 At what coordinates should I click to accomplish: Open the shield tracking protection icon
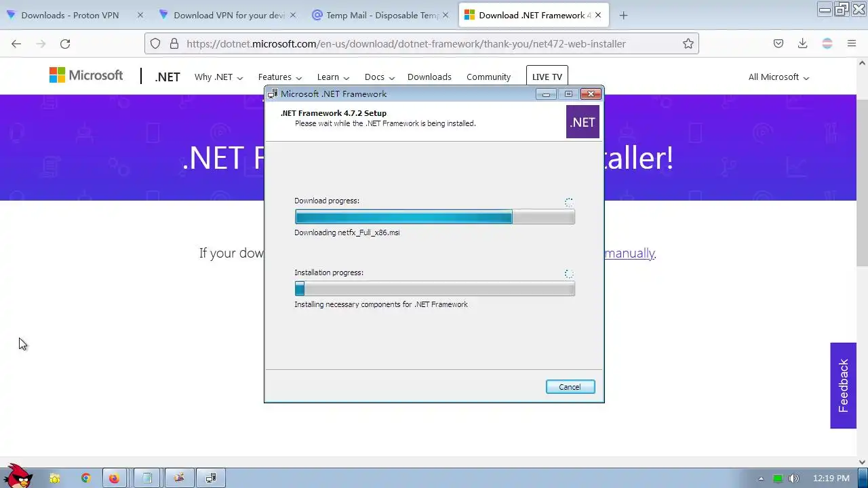pos(155,43)
